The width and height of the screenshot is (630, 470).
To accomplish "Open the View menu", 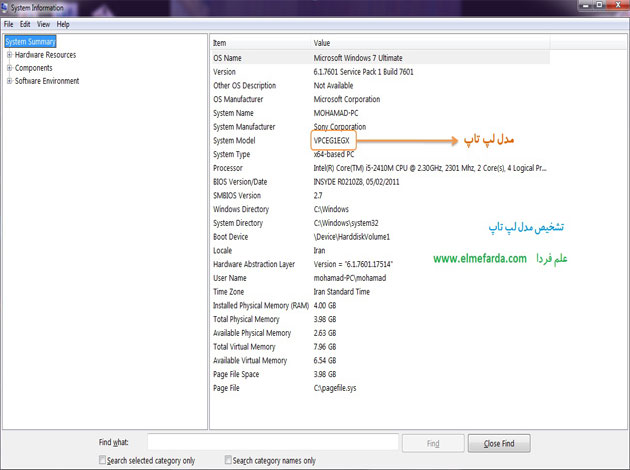I will [45, 23].
